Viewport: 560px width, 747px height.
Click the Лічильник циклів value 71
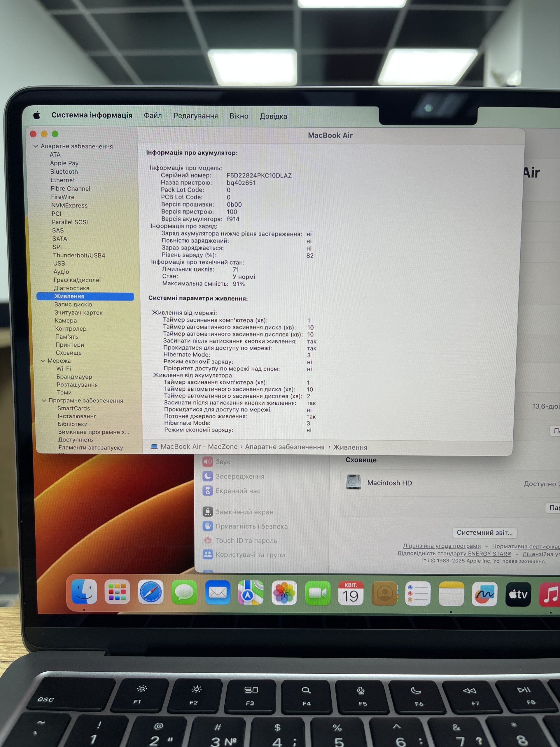tap(236, 270)
